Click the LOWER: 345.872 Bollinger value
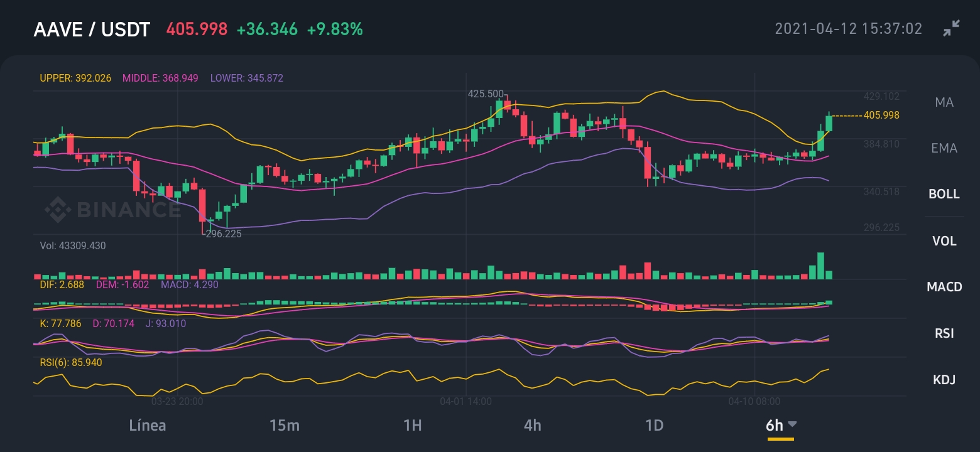The image size is (980, 452). pyautogui.click(x=246, y=78)
